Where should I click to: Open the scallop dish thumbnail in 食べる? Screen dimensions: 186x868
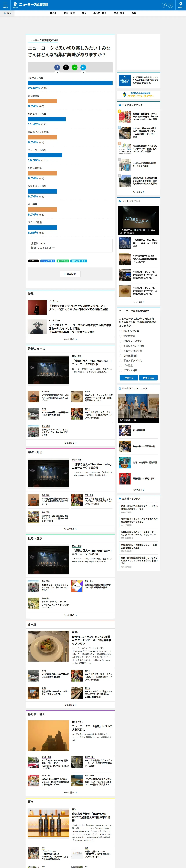pos(48,646)
